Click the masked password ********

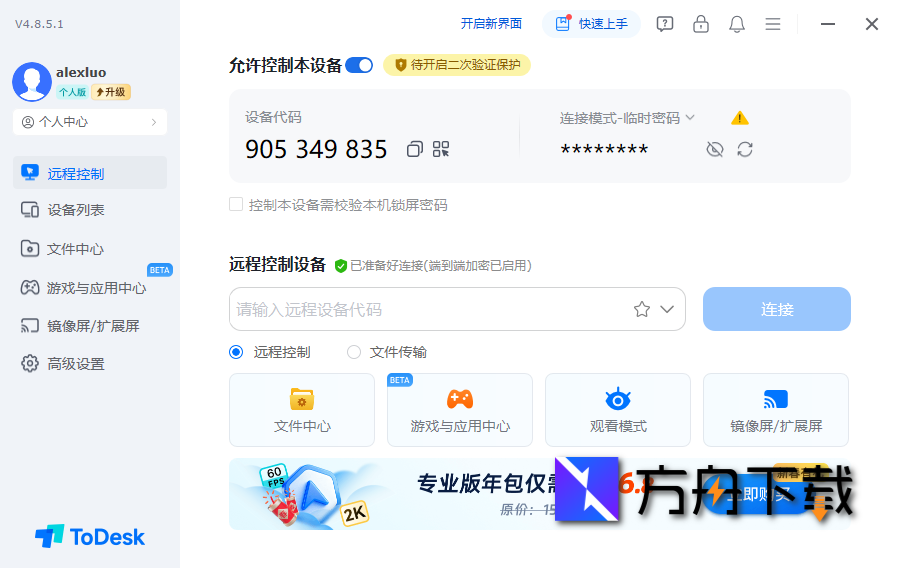coord(604,150)
